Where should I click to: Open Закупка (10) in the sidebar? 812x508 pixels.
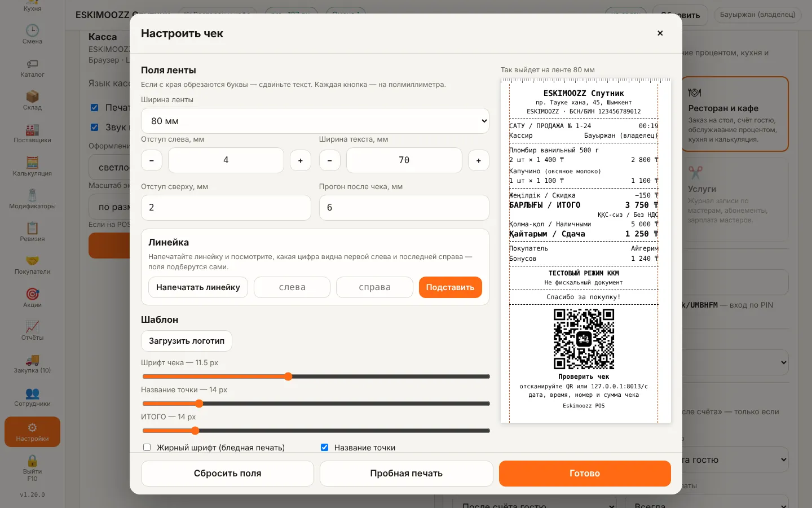[32, 363]
